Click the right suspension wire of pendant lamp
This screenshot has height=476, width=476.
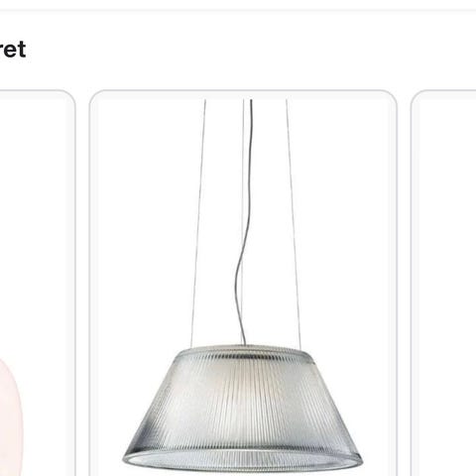[294, 221]
